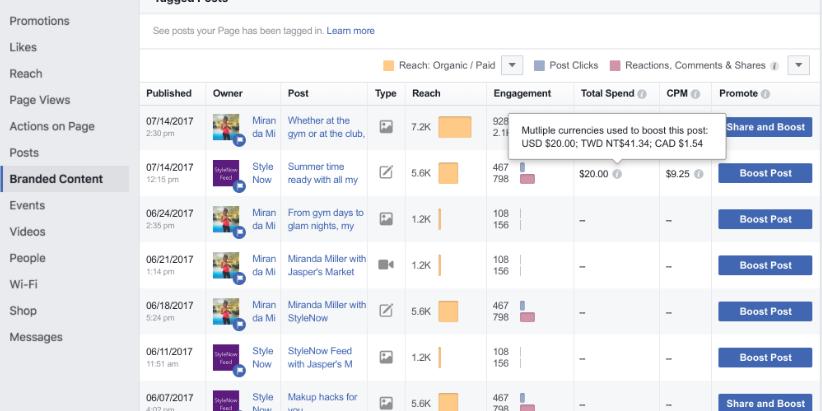Image resolution: width=822 pixels, height=411 pixels.
Task: Go to Likes insights
Action: 23,47
